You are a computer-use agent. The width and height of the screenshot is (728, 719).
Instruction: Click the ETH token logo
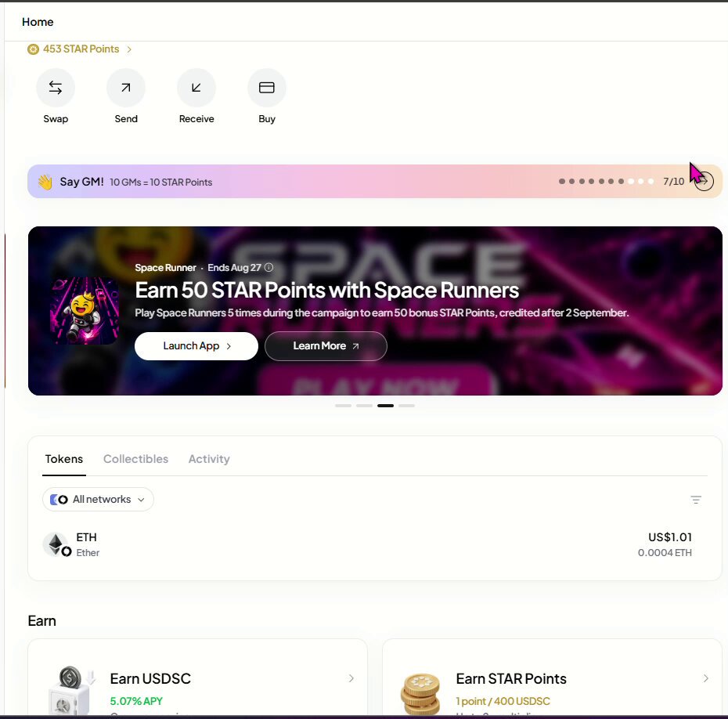coord(56,544)
